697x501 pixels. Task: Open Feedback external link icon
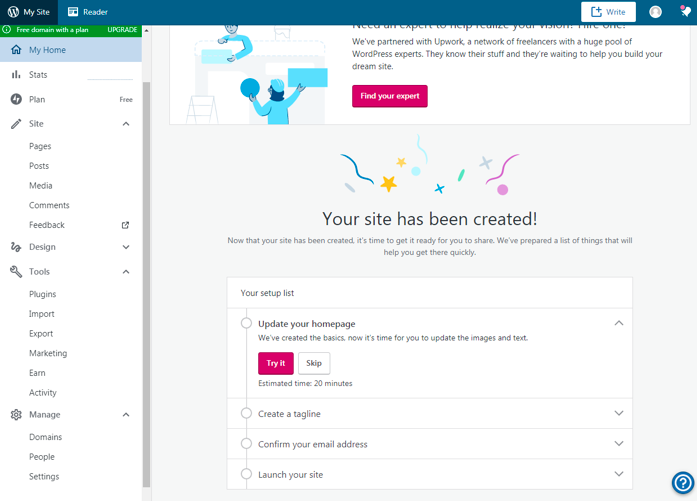[125, 225]
